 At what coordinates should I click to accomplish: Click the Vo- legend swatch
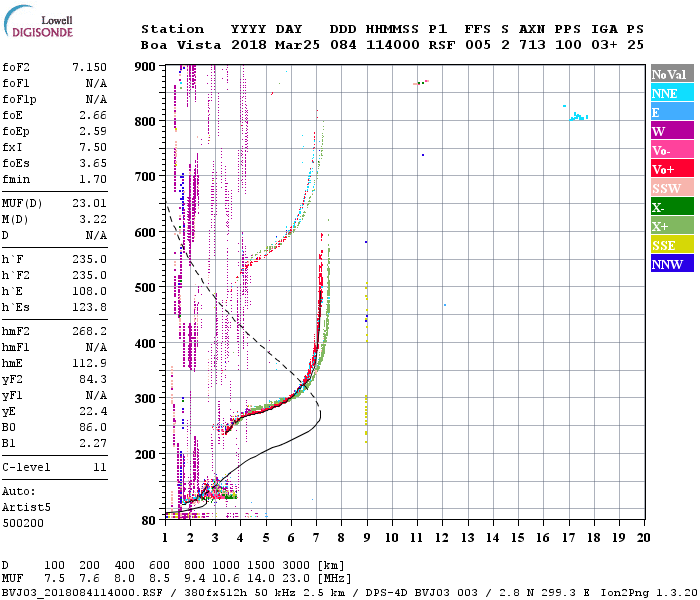672,150
